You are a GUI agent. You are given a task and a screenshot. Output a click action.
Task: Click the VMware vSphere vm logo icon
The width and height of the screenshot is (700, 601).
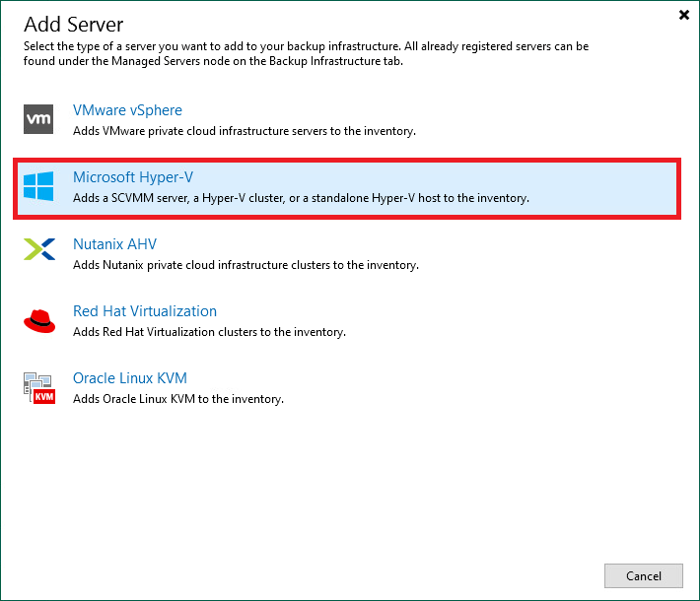click(x=38, y=119)
